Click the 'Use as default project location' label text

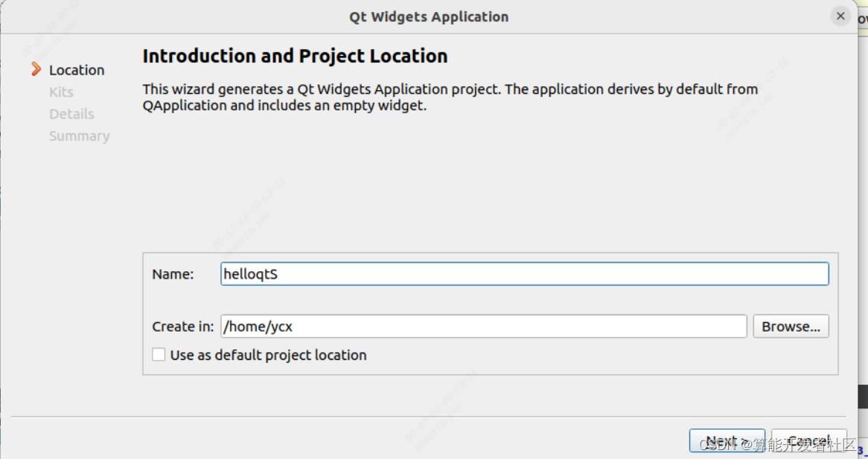[268, 355]
